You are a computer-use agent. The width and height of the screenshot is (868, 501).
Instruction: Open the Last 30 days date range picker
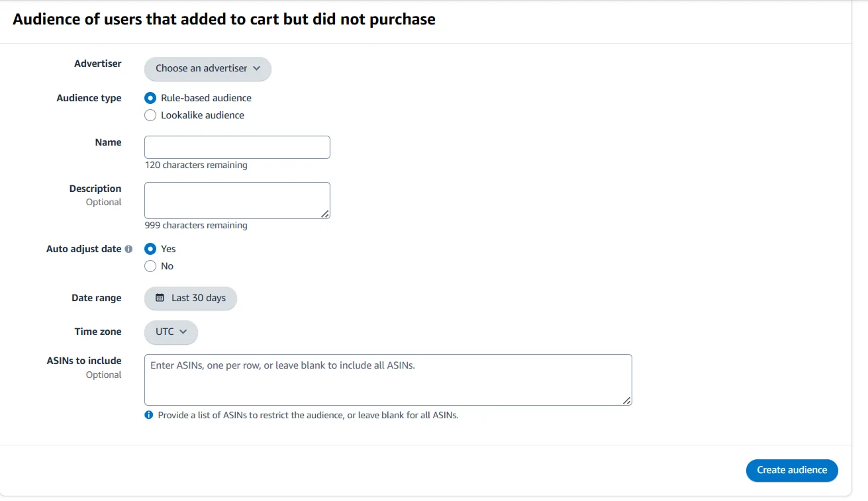pos(191,298)
